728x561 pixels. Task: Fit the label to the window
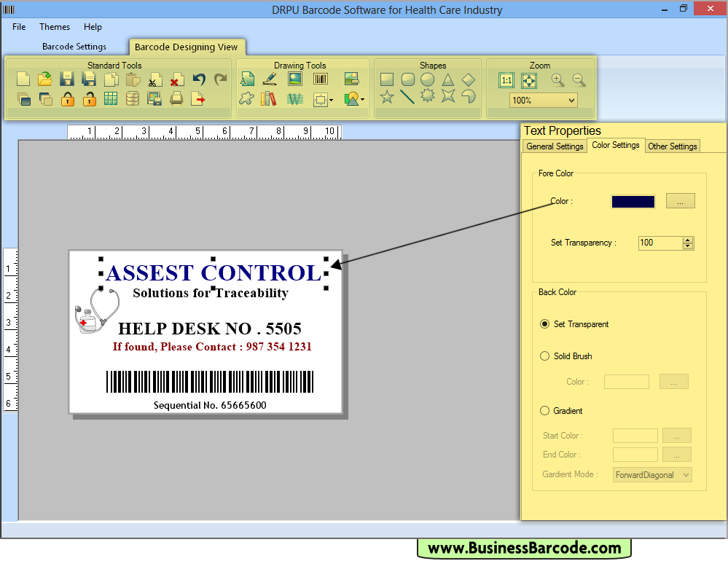point(529,80)
